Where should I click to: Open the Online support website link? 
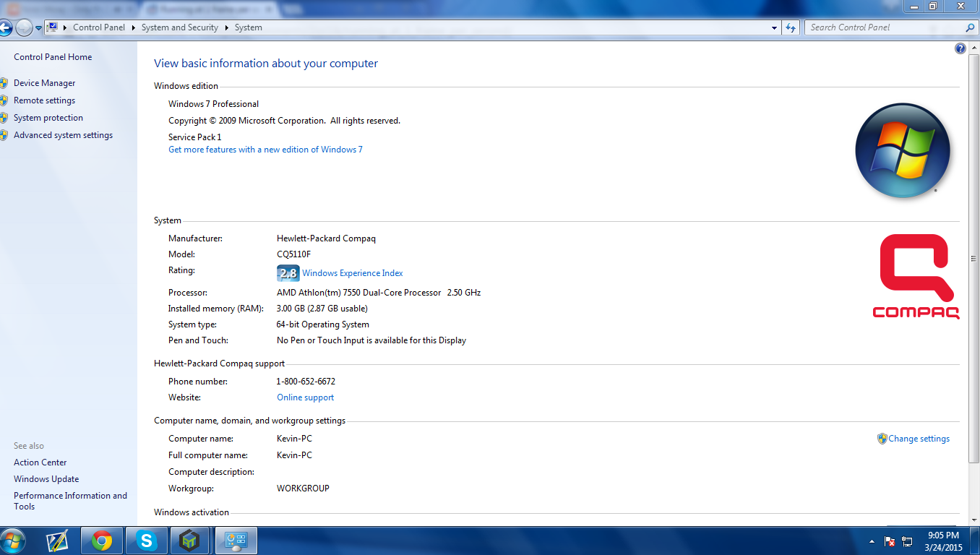pos(306,397)
